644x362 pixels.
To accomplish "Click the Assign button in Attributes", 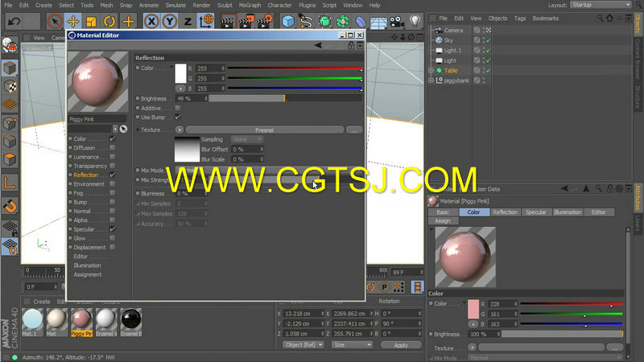I will 443,220.
